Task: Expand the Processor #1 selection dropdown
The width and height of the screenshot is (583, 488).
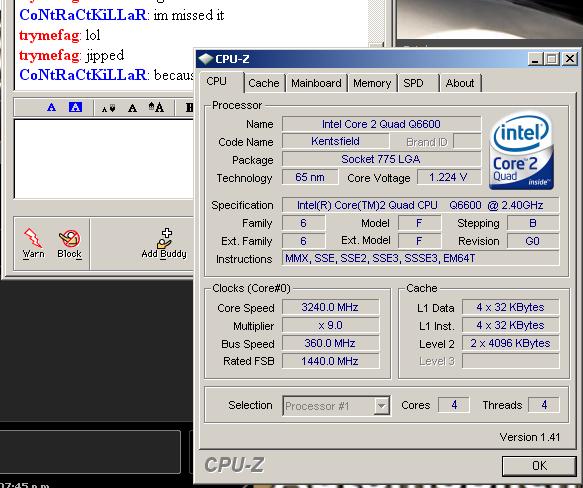Action: click(382, 405)
